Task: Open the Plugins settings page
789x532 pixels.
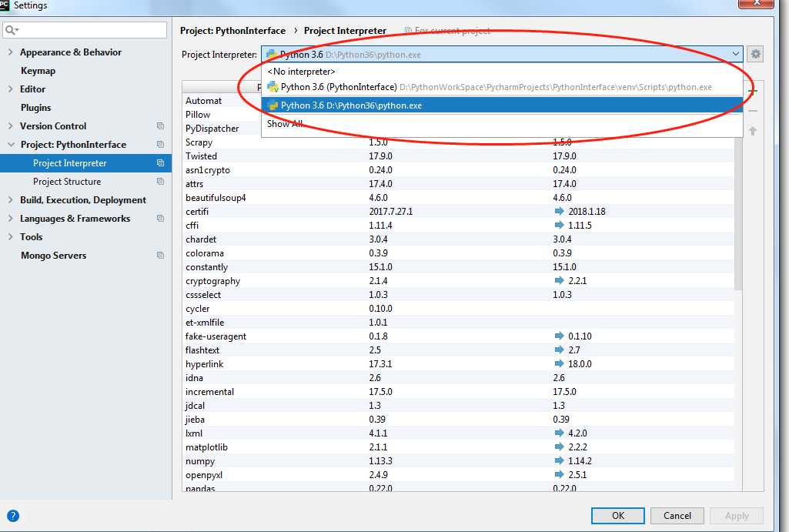Action: 35,107
